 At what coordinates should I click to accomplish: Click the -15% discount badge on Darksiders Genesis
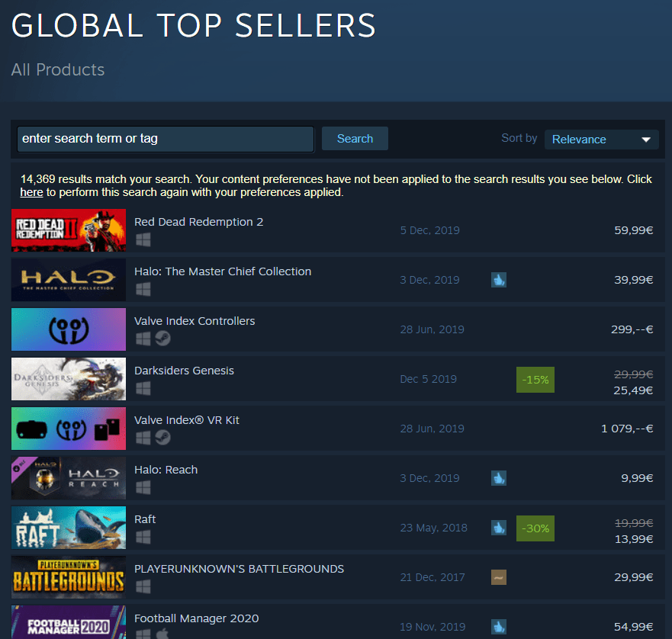pyautogui.click(x=535, y=380)
